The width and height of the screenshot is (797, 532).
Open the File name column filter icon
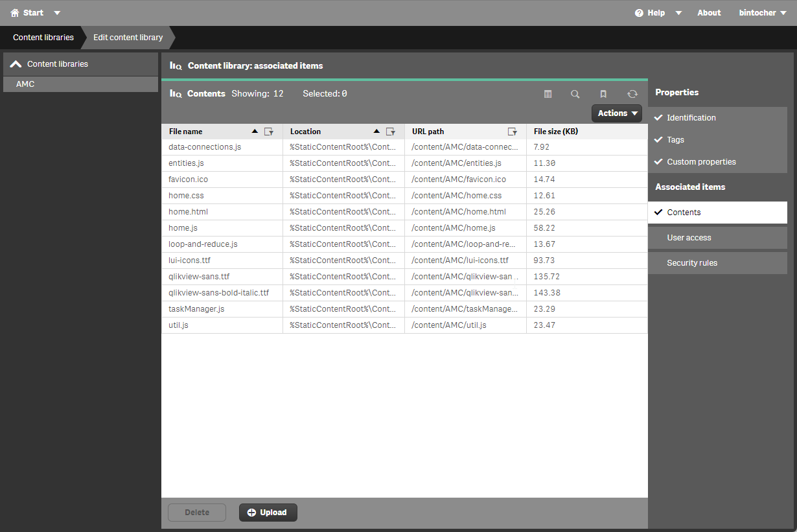269,132
